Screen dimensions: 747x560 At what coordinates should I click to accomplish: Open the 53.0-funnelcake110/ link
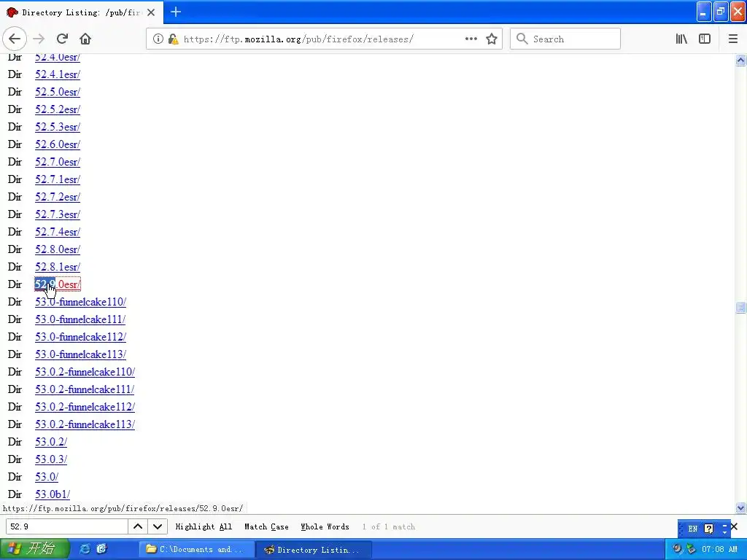click(x=80, y=302)
